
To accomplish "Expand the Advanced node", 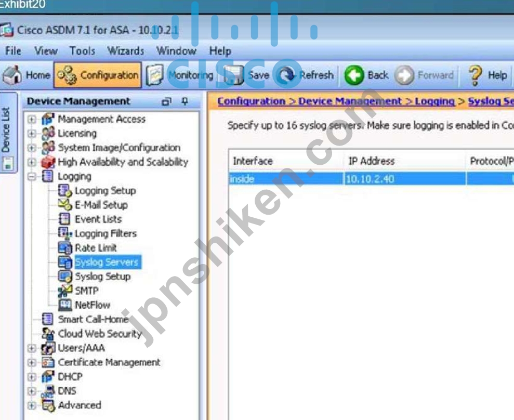I will tap(32, 405).
